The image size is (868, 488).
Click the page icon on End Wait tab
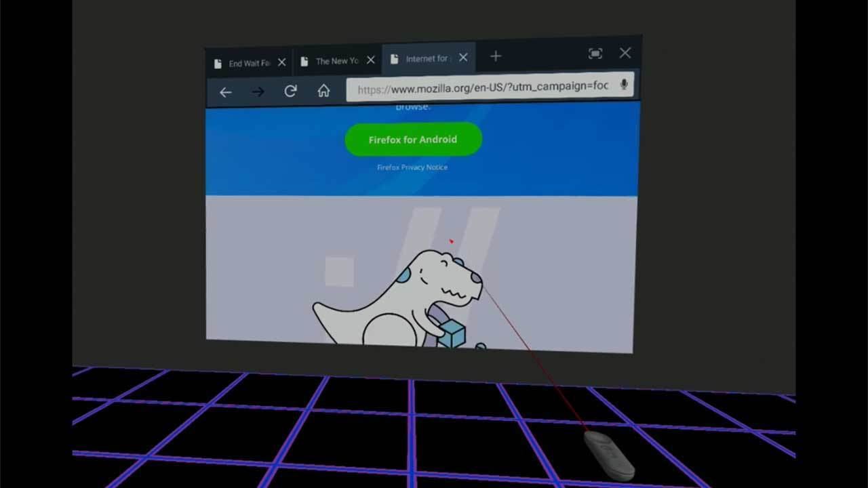tap(218, 64)
